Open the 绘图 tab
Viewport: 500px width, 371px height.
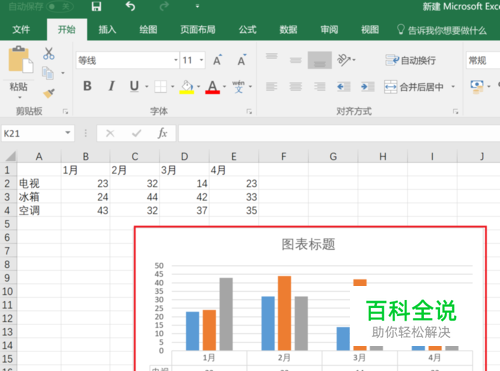tap(148, 30)
